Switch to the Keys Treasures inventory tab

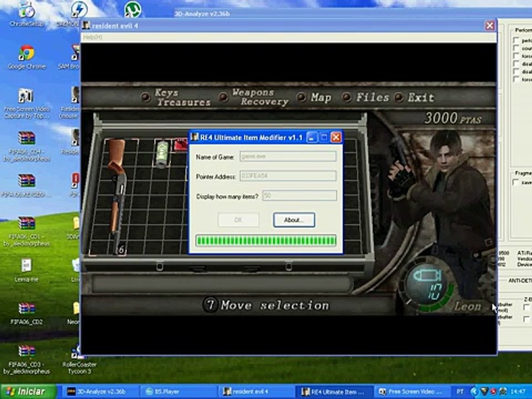click(182, 98)
